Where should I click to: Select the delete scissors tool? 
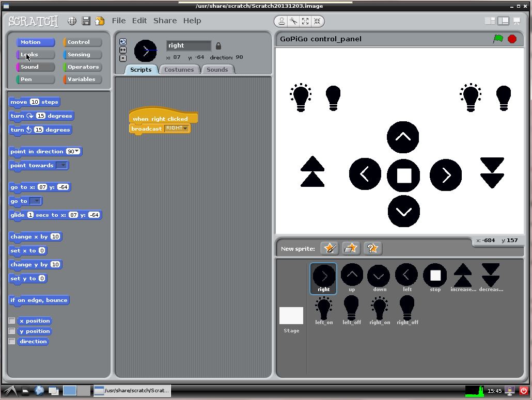point(293,21)
